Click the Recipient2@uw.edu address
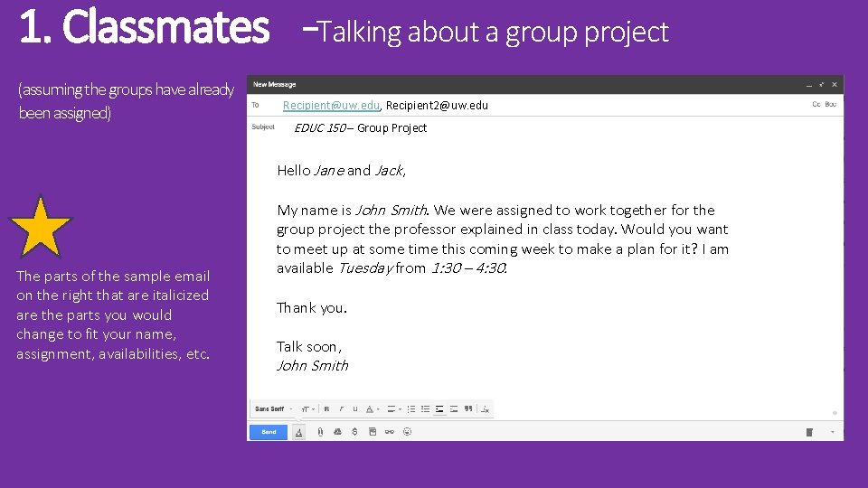Viewport: 868px width, 488px height. coord(437,105)
